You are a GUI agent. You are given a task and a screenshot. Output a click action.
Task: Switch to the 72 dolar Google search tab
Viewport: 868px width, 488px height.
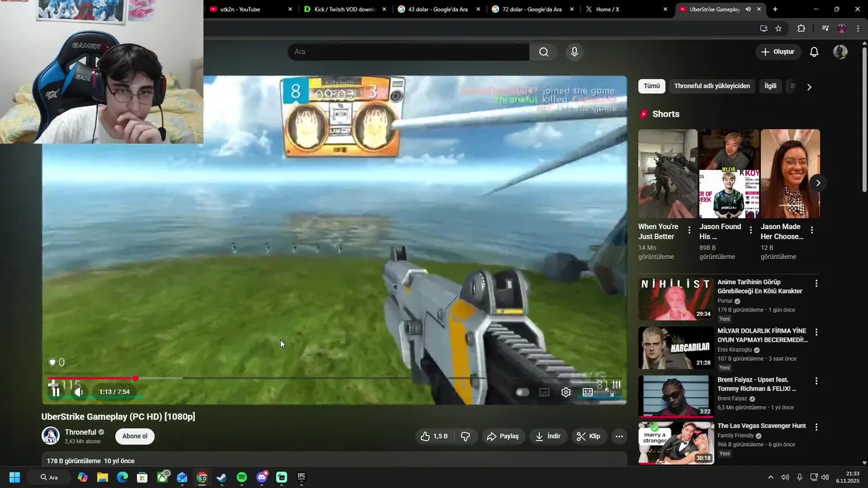(533, 9)
